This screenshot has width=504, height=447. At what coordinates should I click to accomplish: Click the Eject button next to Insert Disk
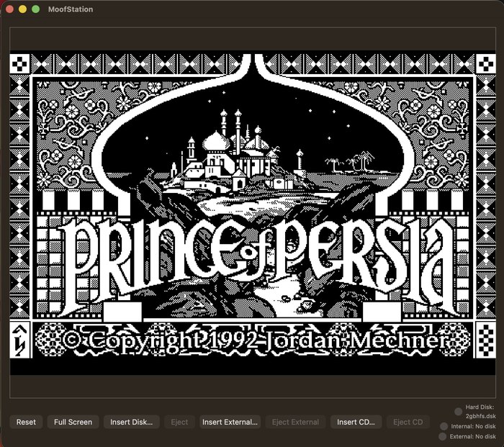pyautogui.click(x=179, y=422)
